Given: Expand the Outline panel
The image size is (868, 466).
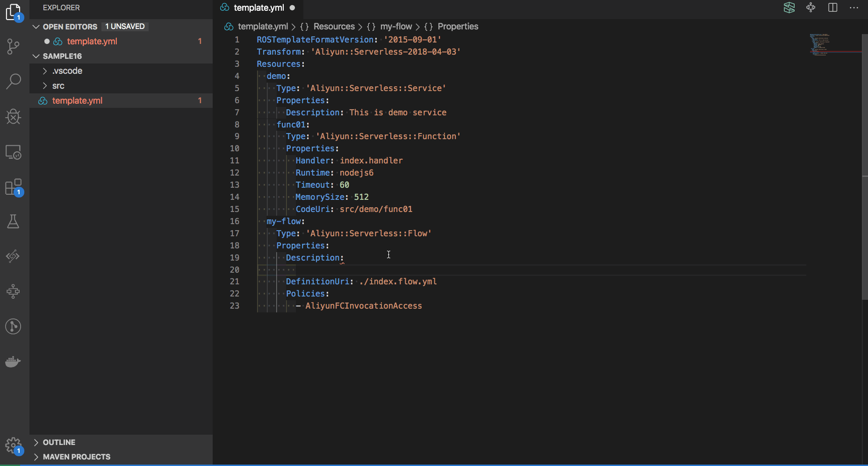Looking at the screenshot, I should click(121, 442).
